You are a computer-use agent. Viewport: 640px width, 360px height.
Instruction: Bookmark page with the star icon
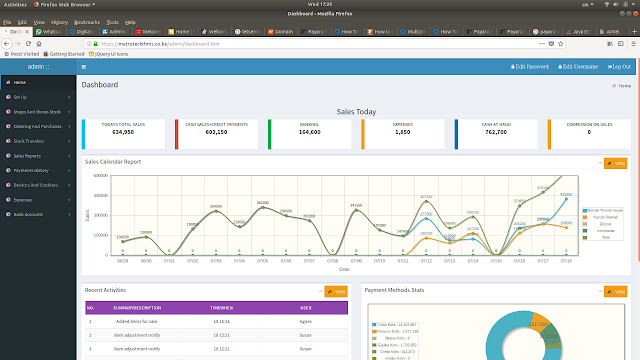point(560,44)
